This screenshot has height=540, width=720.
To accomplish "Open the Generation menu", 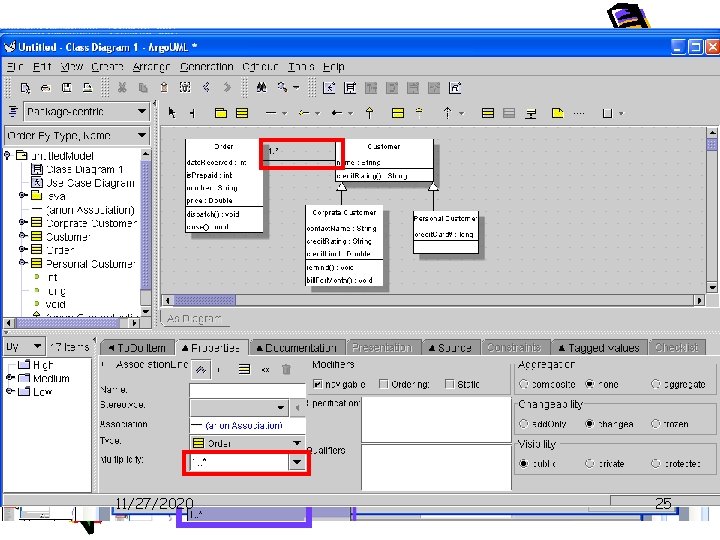I will pos(207,67).
